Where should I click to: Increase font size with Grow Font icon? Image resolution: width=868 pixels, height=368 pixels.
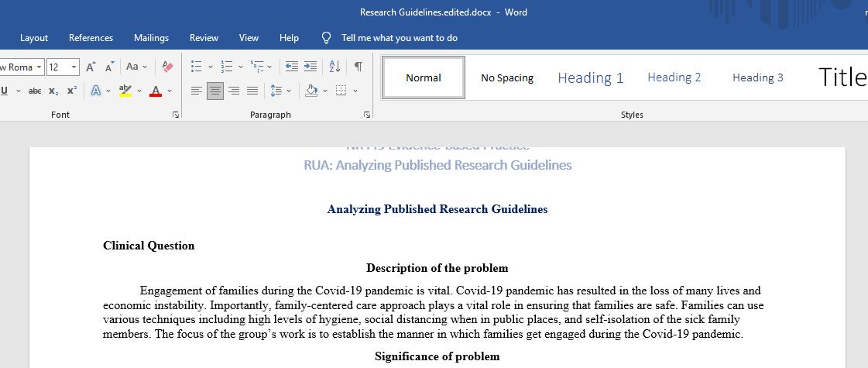91,67
